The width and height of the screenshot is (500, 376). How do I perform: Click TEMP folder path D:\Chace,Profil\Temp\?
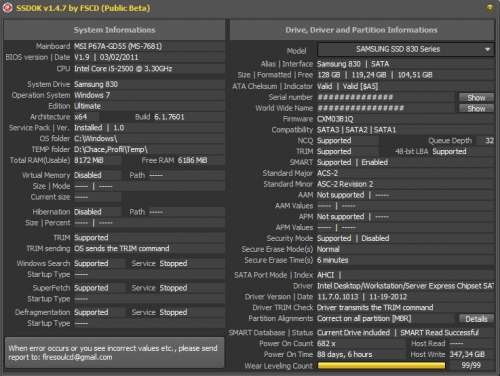tap(111, 149)
